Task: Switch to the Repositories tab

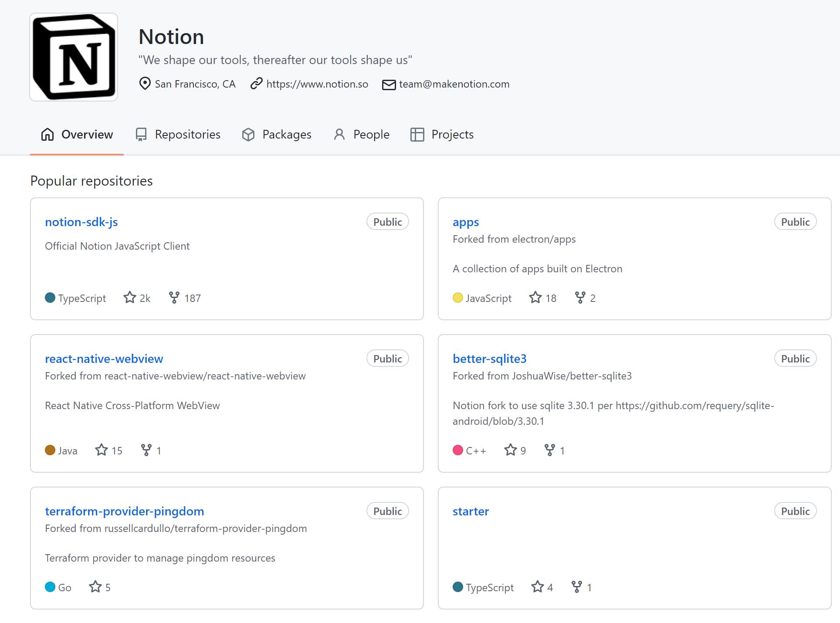Action: (178, 135)
